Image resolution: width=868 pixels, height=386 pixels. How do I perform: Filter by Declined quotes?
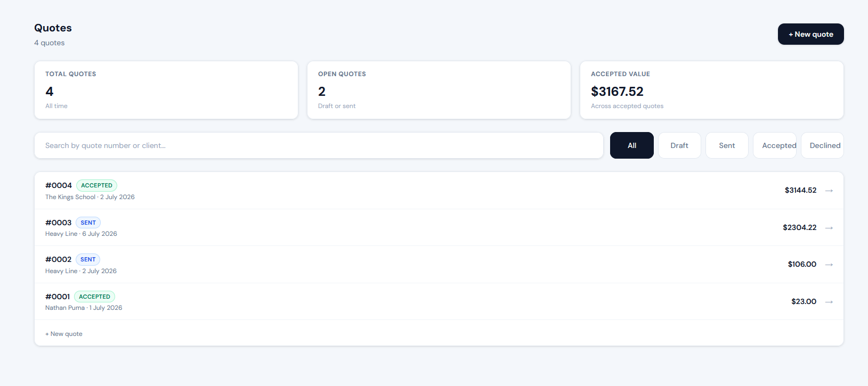822,145
